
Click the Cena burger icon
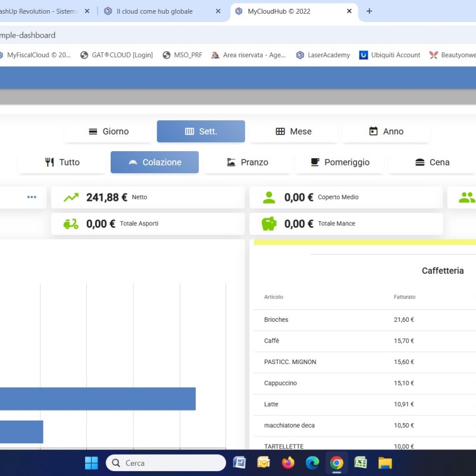click(x=419, y=162)
